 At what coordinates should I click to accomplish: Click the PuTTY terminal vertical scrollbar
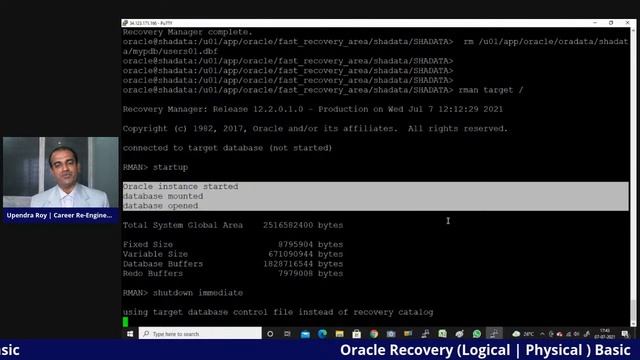pos(633,176)
